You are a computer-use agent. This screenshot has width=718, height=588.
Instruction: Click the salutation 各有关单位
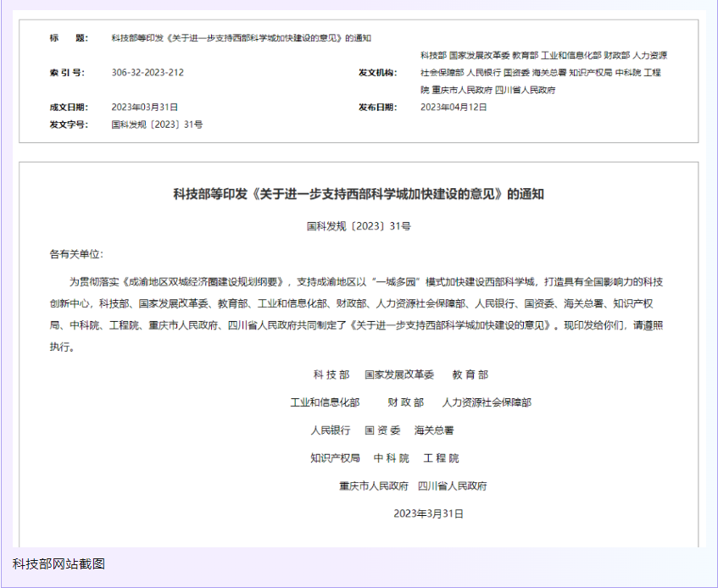[x=75, y=254]
